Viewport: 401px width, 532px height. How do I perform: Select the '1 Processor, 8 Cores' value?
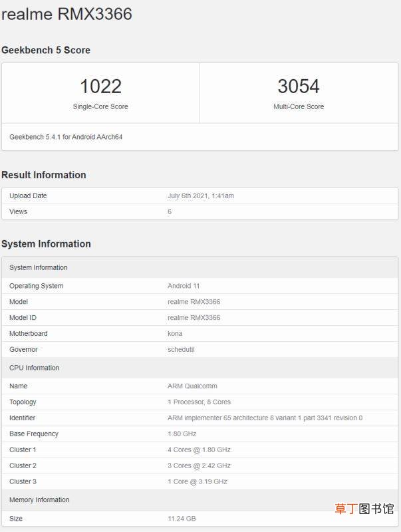pos(199,402)
